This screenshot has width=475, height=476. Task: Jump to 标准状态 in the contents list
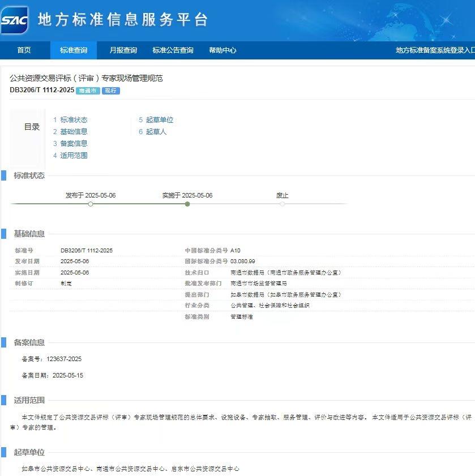[x=74, y=120]
